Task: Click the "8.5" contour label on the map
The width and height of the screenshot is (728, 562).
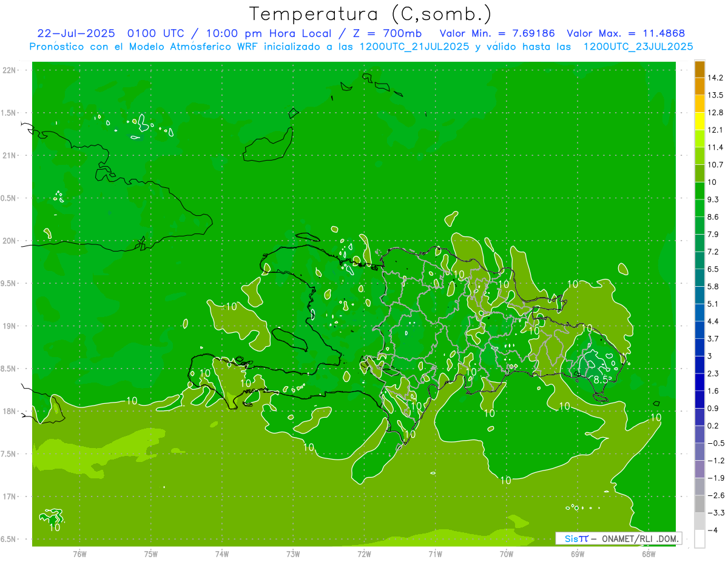Action: coord(600,380)
